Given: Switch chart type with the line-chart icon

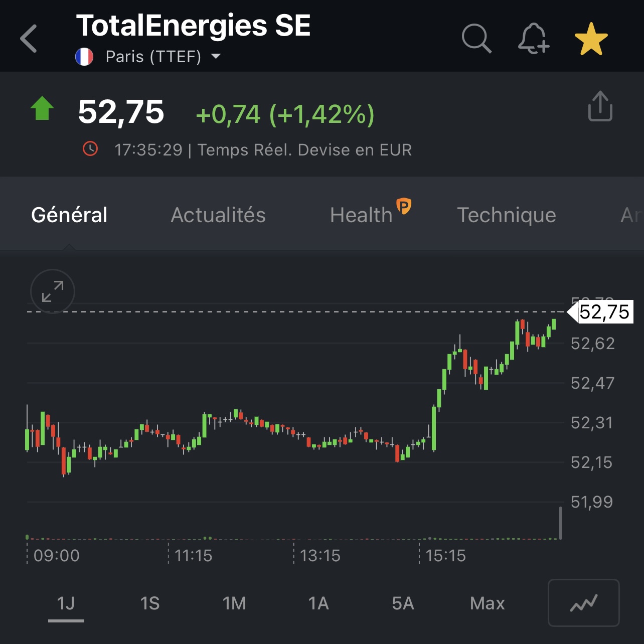Looking at the screenshot, I should click(584, 603).
